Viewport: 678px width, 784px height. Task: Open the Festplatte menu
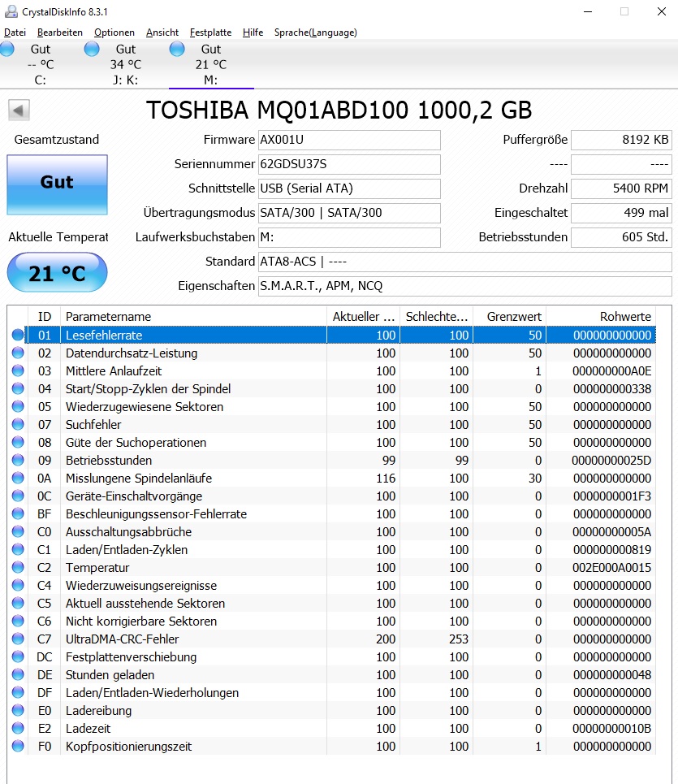tap(211, 32)
